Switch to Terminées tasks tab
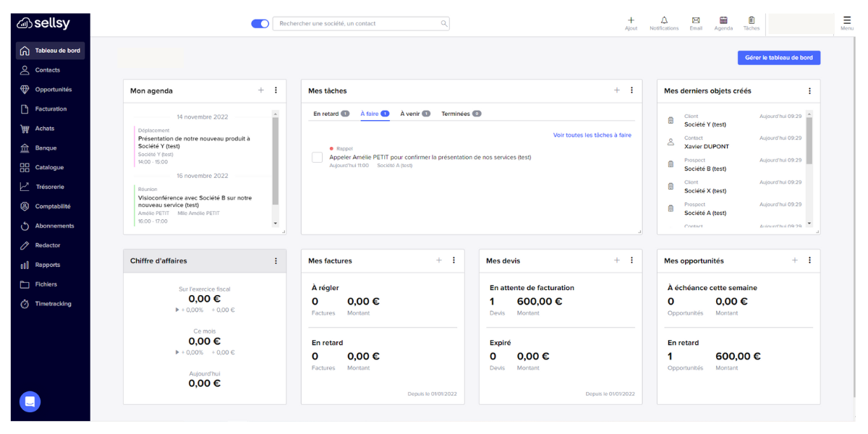Screen dimensions: 868x434 (x=461, y=114)
